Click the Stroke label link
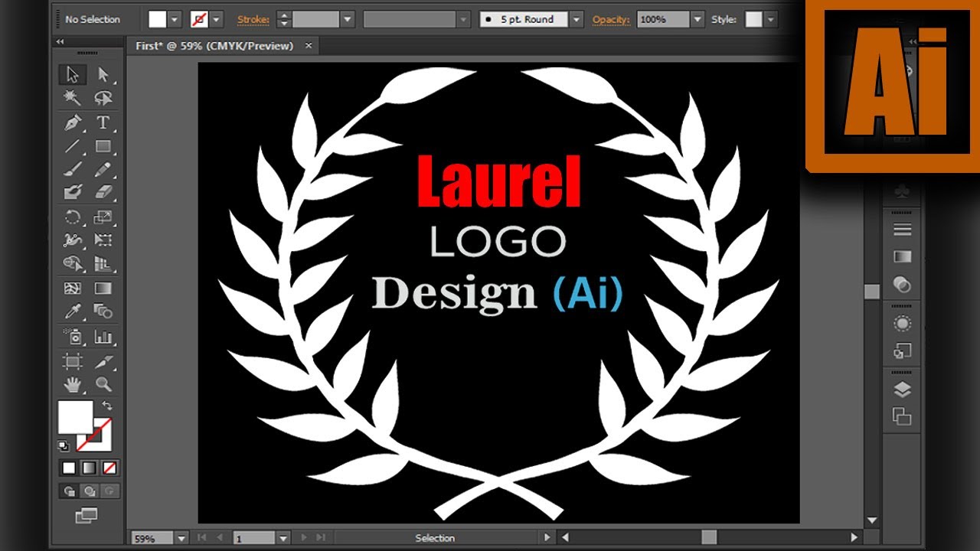This screenshot has height=551, width=980. point(253,20)
